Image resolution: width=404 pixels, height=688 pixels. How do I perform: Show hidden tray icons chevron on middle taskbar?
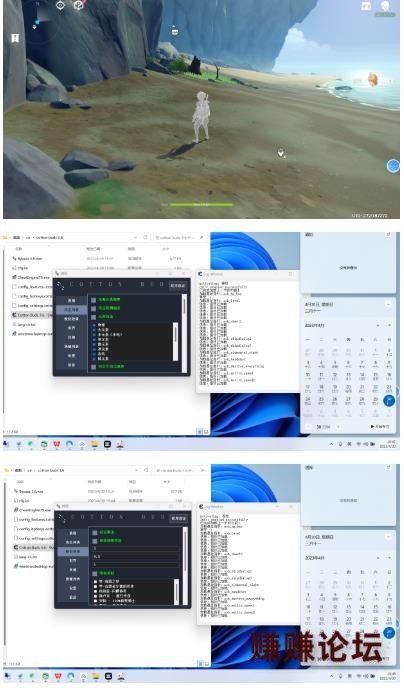(x=331, y=444)
